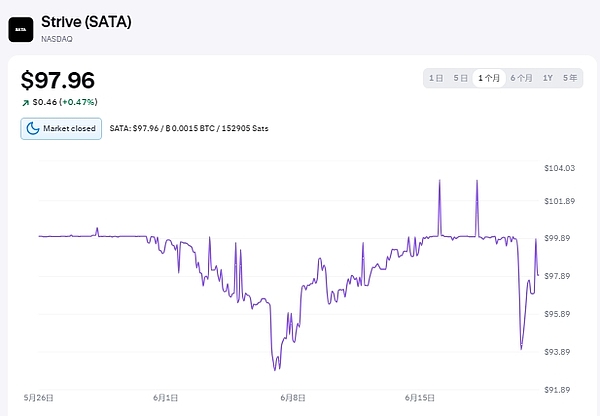Click the Market closed status badge
This screenshot has height=416, width=600.
click(x=61, y=129)
